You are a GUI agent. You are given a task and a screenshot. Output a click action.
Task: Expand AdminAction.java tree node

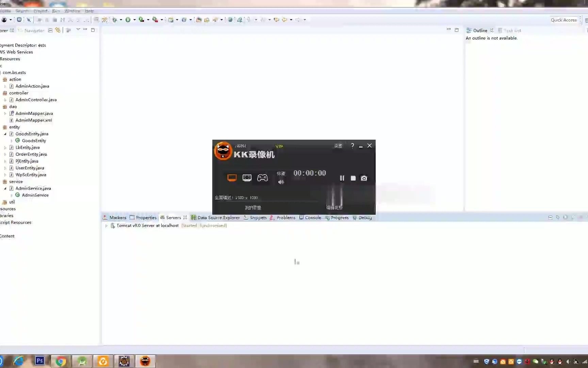pyautogui.click(x=5, y=86)
